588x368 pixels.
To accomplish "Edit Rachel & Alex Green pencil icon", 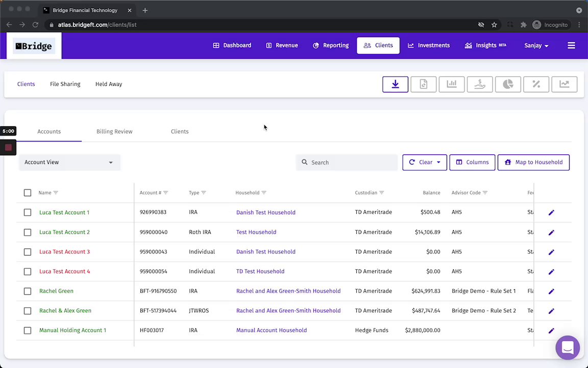I will point(551,311).
